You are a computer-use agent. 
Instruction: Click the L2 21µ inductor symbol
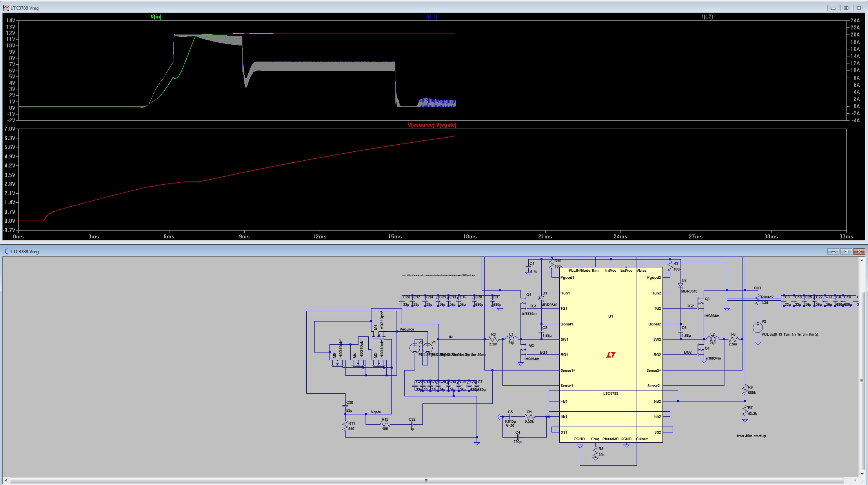pyautogui.click(x=713, y=339)
